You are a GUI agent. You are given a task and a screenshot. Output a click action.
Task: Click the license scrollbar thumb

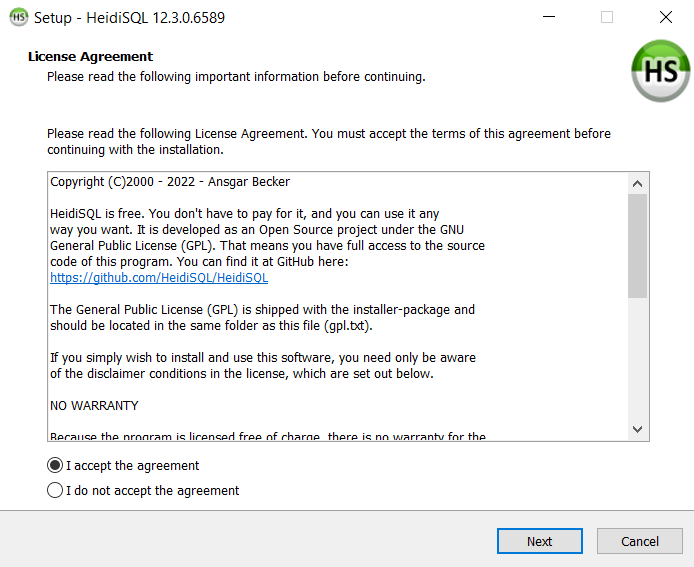coord(637,246)
